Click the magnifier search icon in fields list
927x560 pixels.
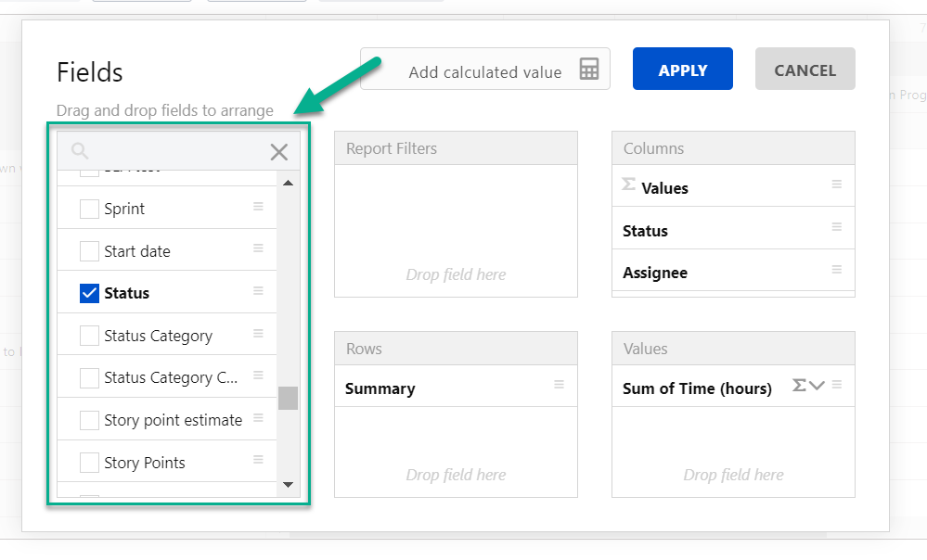[x=81, y=151]
